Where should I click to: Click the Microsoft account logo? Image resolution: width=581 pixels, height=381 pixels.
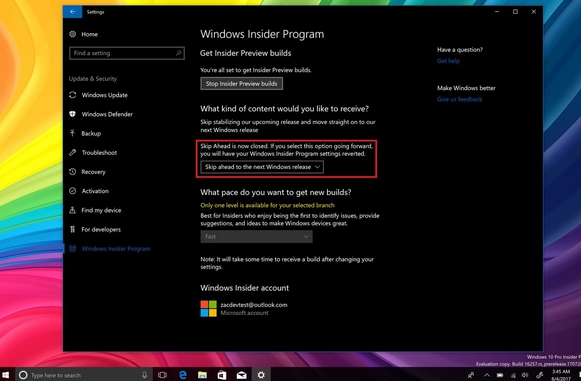click(209, 309)
